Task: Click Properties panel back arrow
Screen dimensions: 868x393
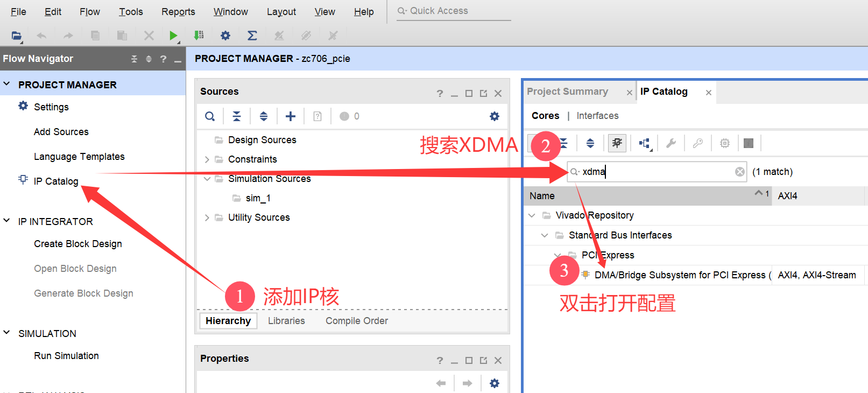Action: point(441,383)
